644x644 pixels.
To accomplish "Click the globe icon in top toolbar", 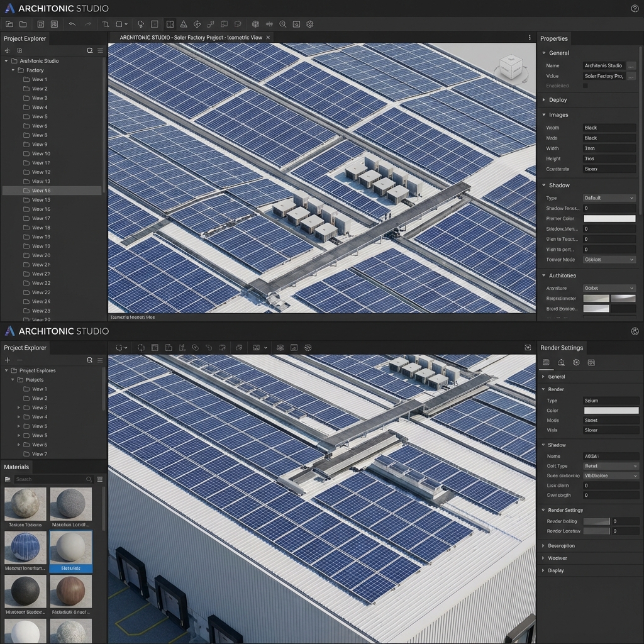I will [x=255, y=24].
